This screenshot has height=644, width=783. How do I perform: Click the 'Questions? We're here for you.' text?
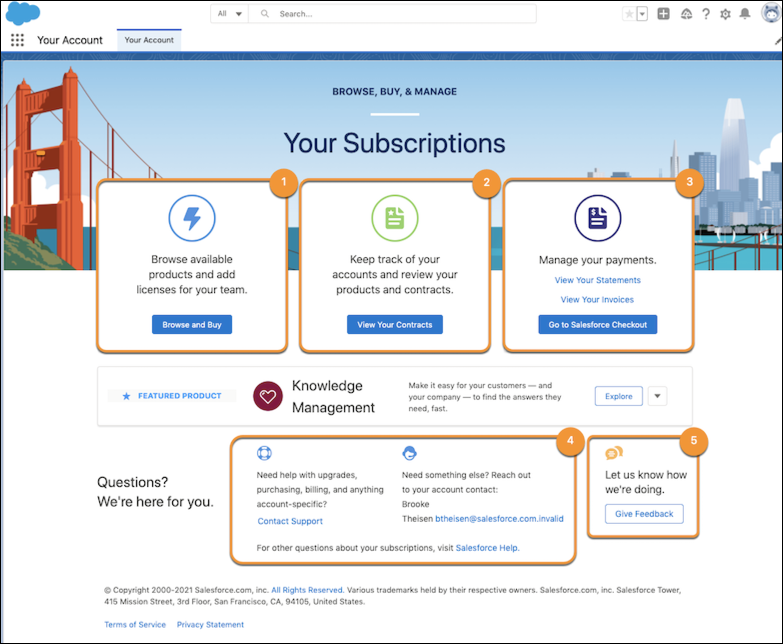tap(155, 492)
